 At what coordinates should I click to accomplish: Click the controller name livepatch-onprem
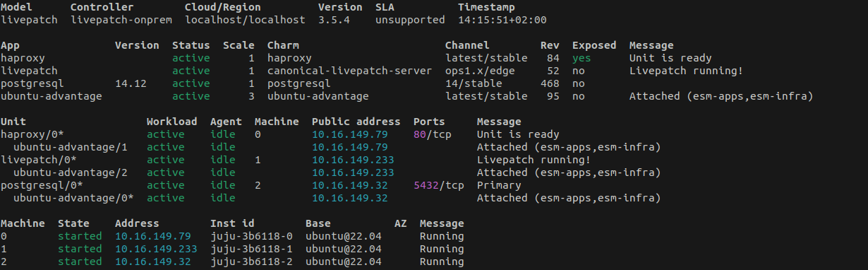[x=121, y=20]
